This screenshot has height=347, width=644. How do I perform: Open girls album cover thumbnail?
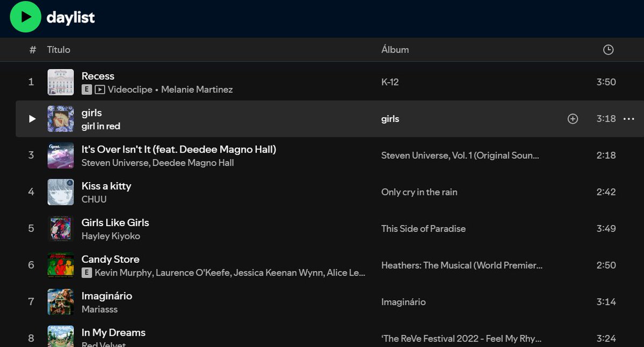coord(61,119)
